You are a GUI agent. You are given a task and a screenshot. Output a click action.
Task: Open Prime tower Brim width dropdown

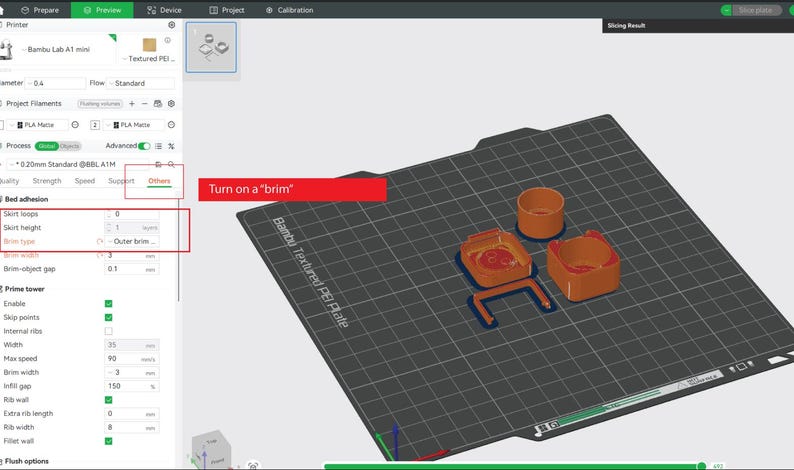(x=132, y=372)
